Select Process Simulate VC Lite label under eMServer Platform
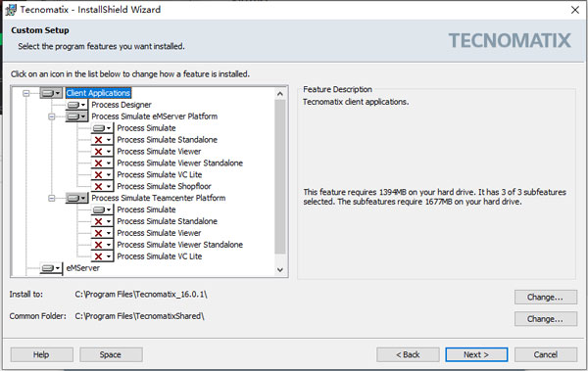 [160, 174]
